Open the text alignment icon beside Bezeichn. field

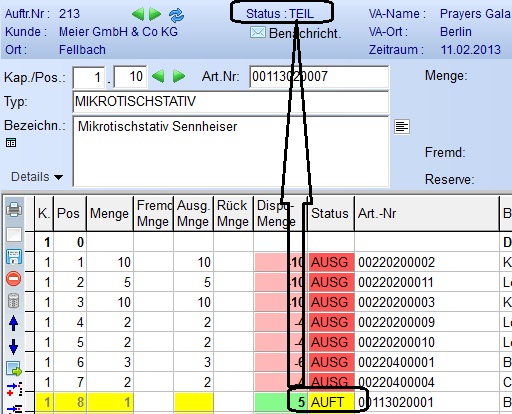(402, 127)
